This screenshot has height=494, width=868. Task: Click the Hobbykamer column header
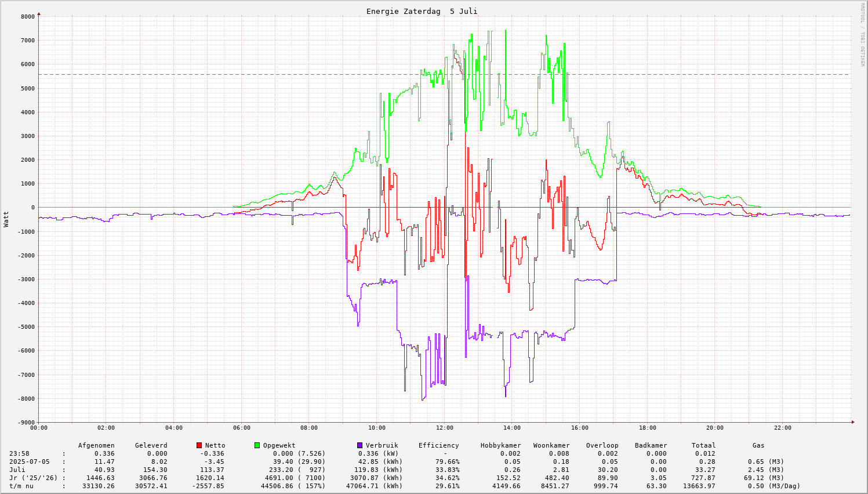500,445
